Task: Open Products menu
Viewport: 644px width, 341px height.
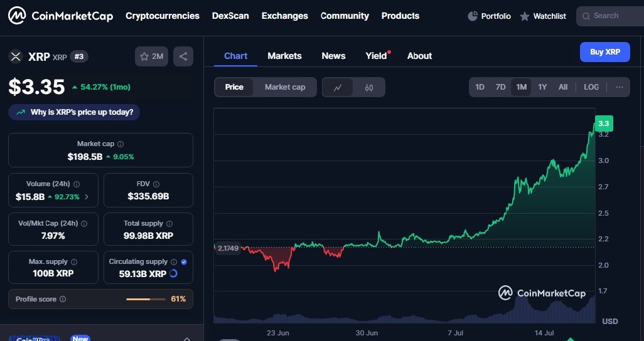Action: click(x=400, y=16)
